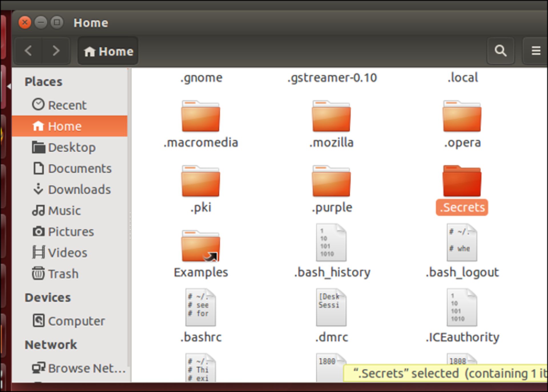Click the Home breadcrumb in the path bar
Screen dimensions: 548x392
(x=108, y=51)
